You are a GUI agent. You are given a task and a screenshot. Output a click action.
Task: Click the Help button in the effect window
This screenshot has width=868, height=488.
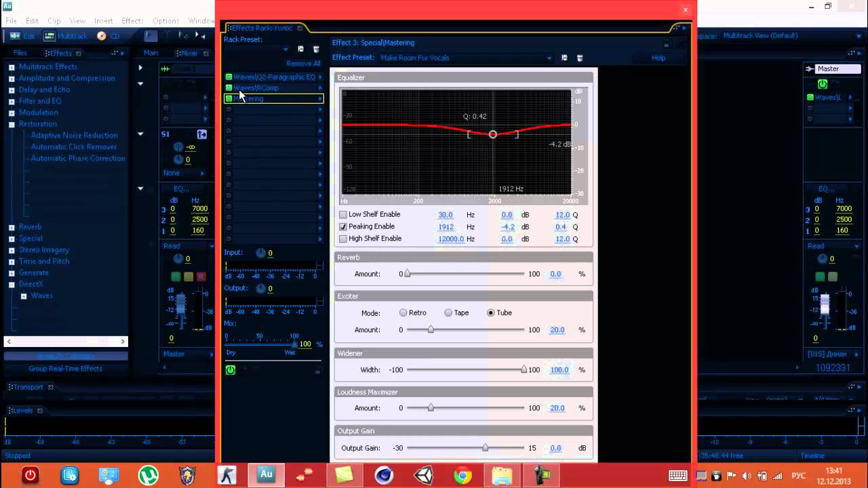click(658, 58)
